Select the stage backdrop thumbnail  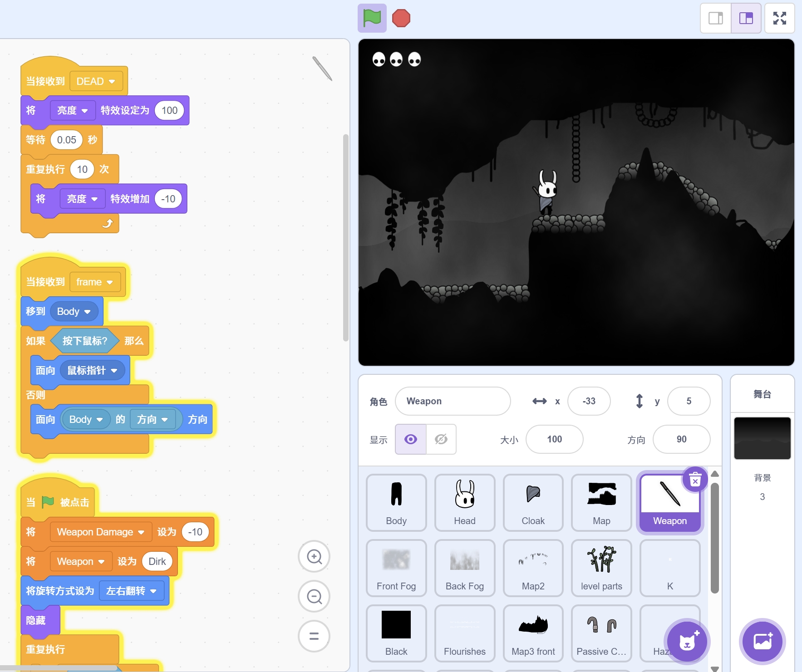click(x=763, y=438)
